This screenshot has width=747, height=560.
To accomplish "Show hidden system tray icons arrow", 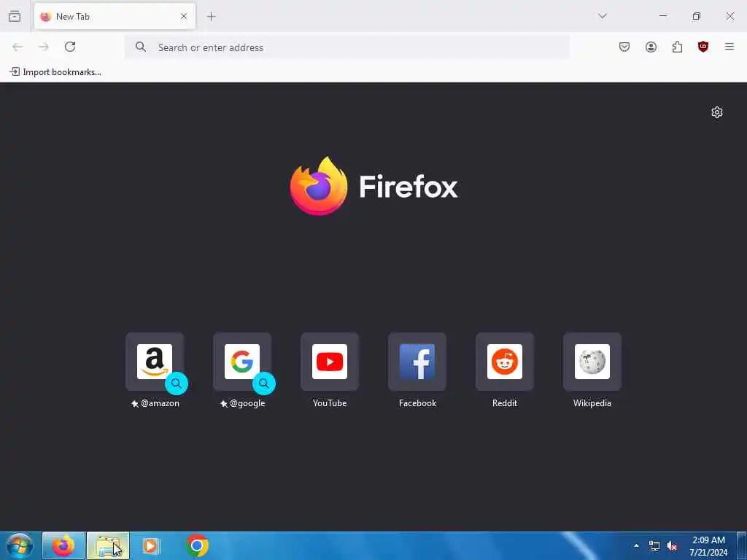I will (x=636, y=545).
